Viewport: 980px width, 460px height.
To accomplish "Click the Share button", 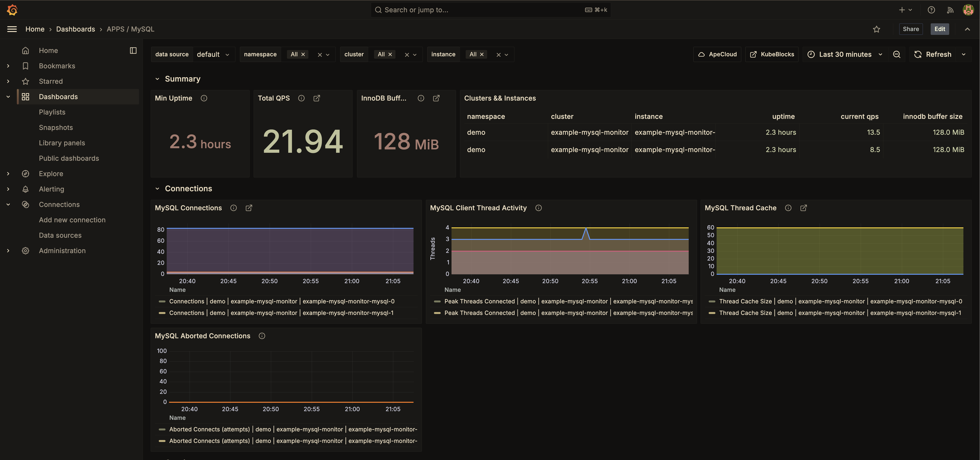I will [911, 29].
